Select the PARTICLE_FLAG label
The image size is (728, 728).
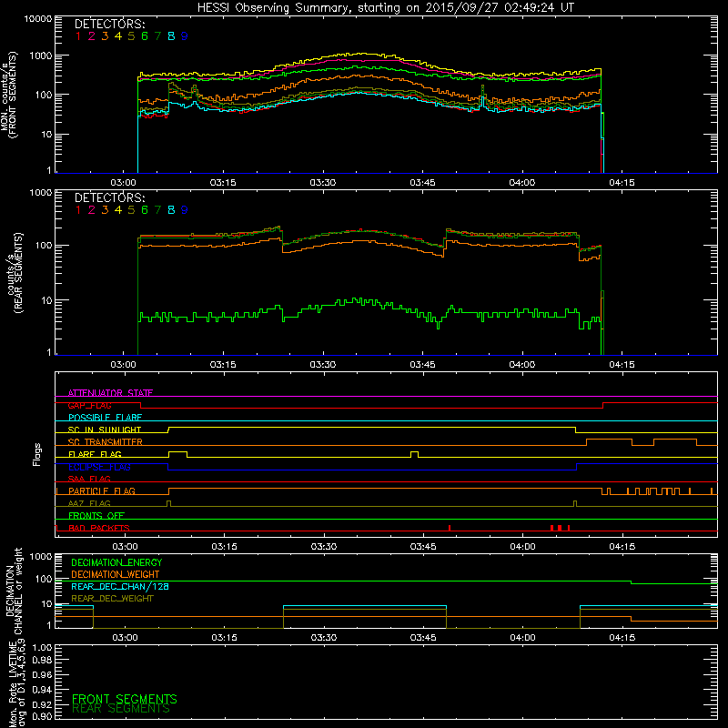pyautogui.click(x=102, y=491)
